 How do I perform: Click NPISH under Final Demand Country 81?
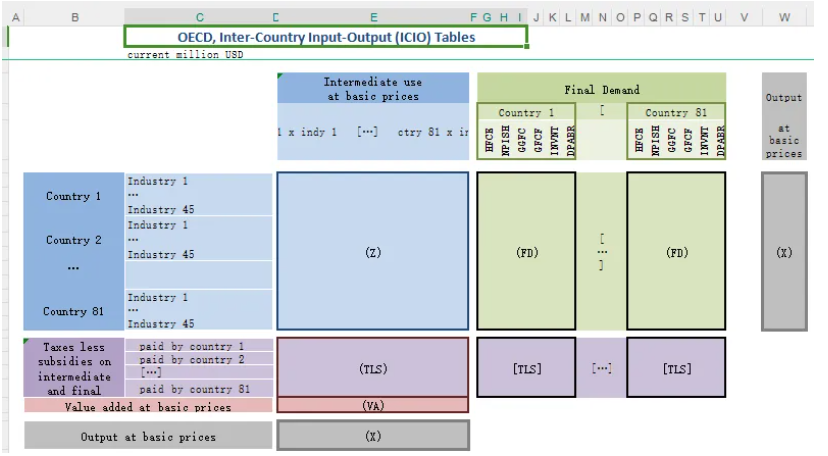[x=655, y=140]
